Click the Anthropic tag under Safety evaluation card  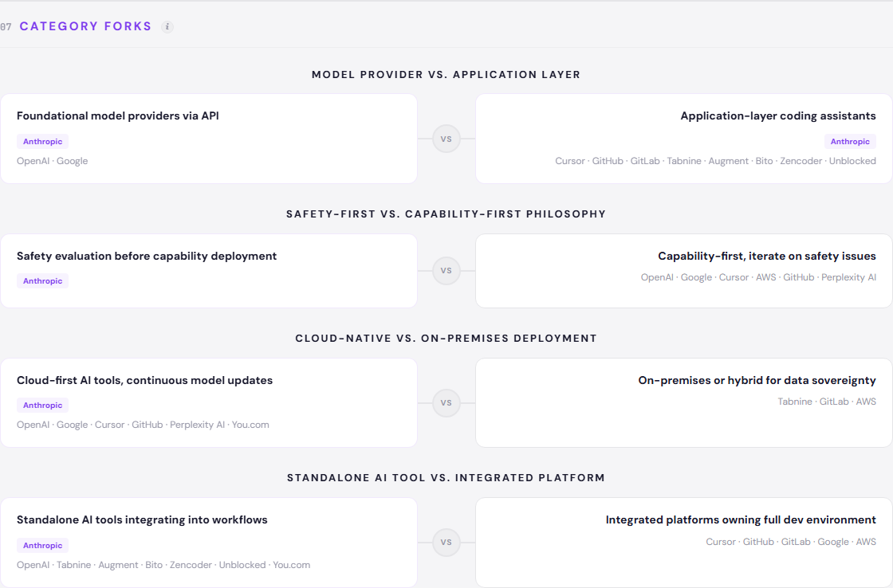tap(43, 281)
